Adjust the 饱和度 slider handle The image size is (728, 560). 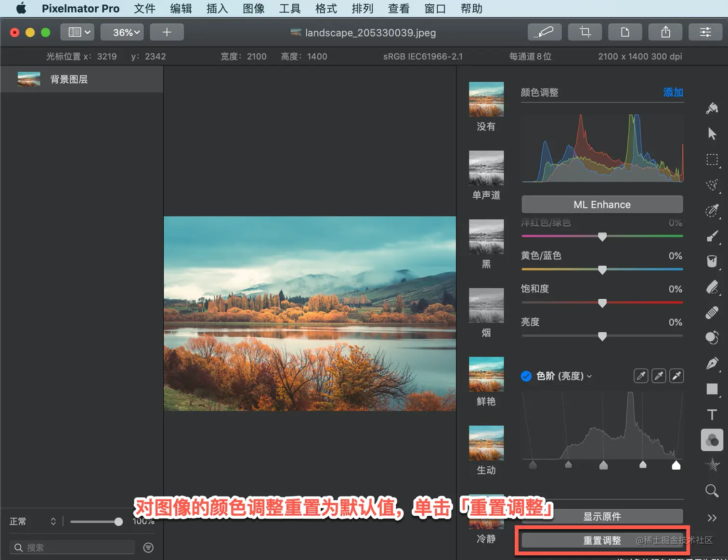[602, 303]
